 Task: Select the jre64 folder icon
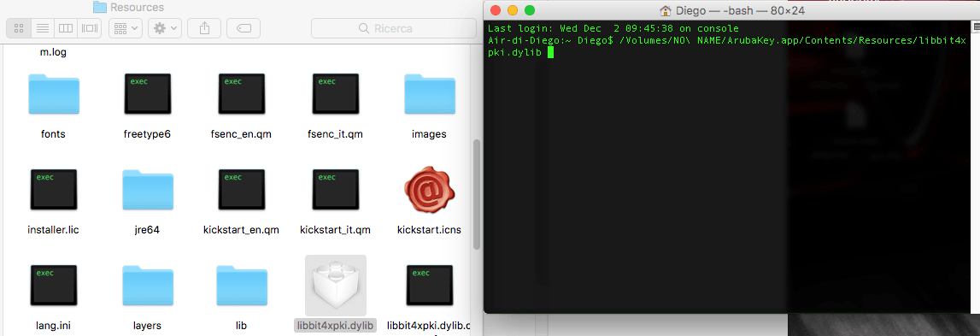point(148,189)
